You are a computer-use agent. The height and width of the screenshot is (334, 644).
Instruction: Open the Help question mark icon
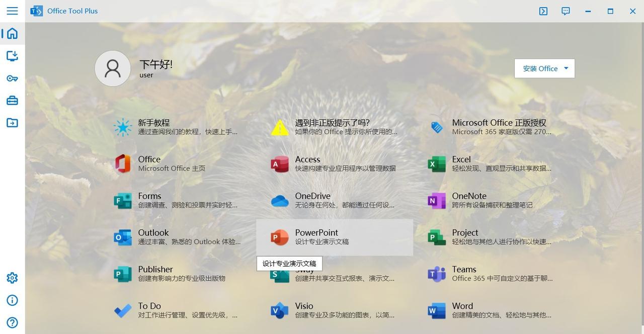point(12,322)
